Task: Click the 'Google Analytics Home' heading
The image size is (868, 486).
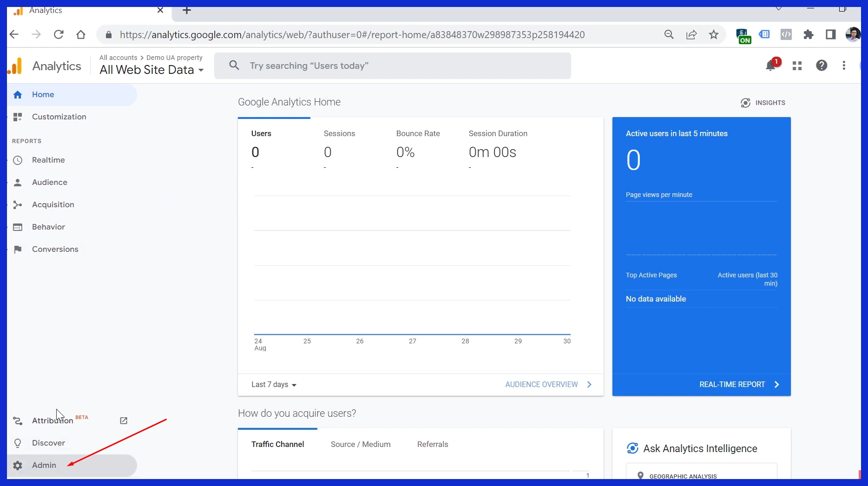Action: [289, 102]
